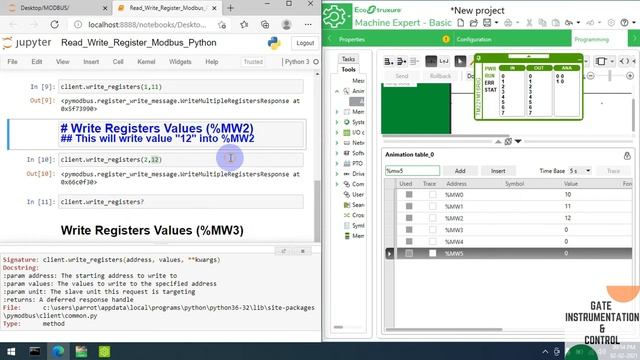Click the Insert rung icon in editor toolbar
This screenshot has height=360, width=640.
389,61
